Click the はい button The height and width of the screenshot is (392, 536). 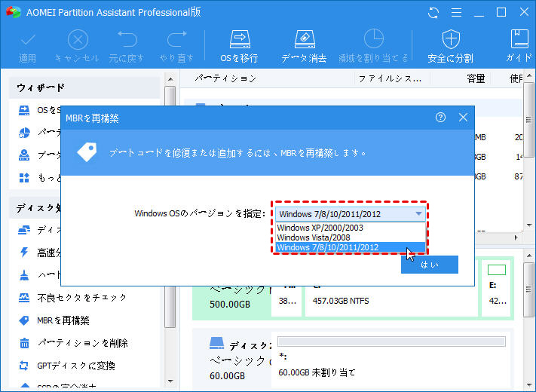pyautogui.click(x=430, y=265)
